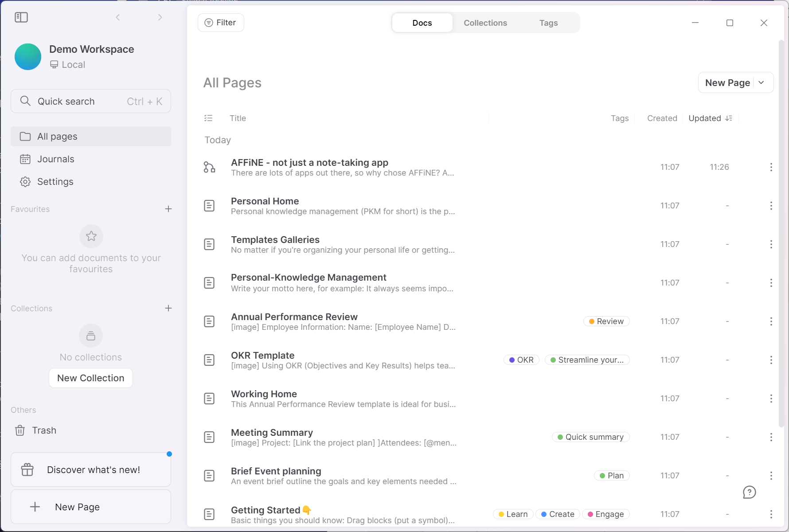789x532 pixels.
Task: Click the edgeless icon beside AFFiNE page
Action: pyautogui.click(x=209, y=167)
